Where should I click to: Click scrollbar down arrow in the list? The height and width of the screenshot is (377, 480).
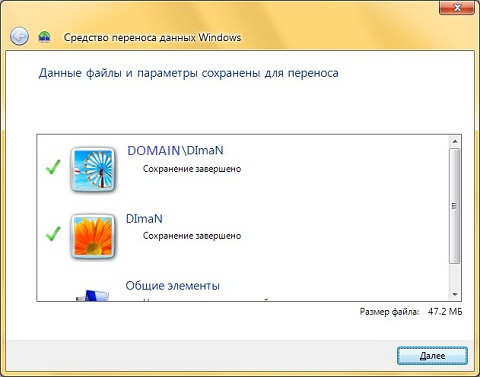[x=455, y=295]
